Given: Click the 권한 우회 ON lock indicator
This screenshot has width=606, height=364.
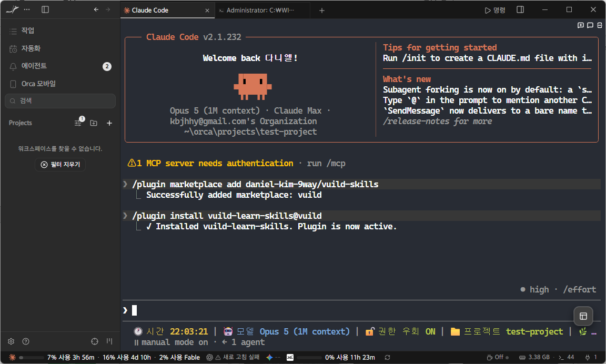Looking at the screenshot, I should point(400,331).
